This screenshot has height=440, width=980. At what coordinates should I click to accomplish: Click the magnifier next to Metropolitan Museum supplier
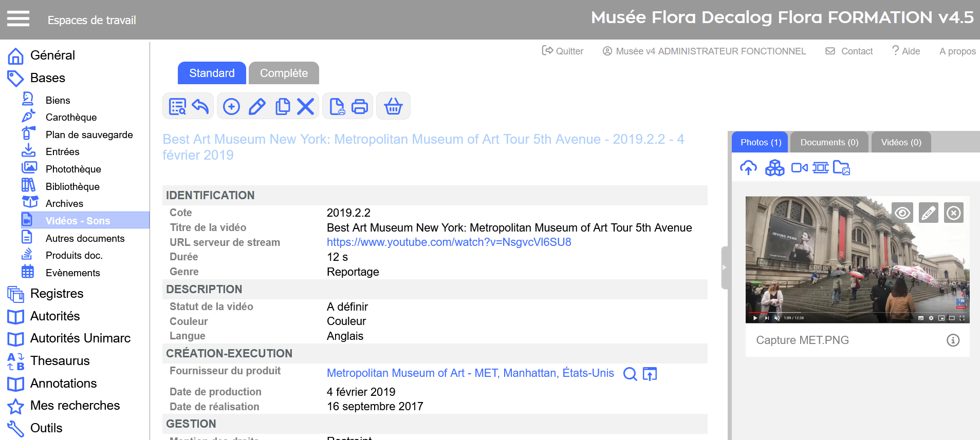[630, 374]
